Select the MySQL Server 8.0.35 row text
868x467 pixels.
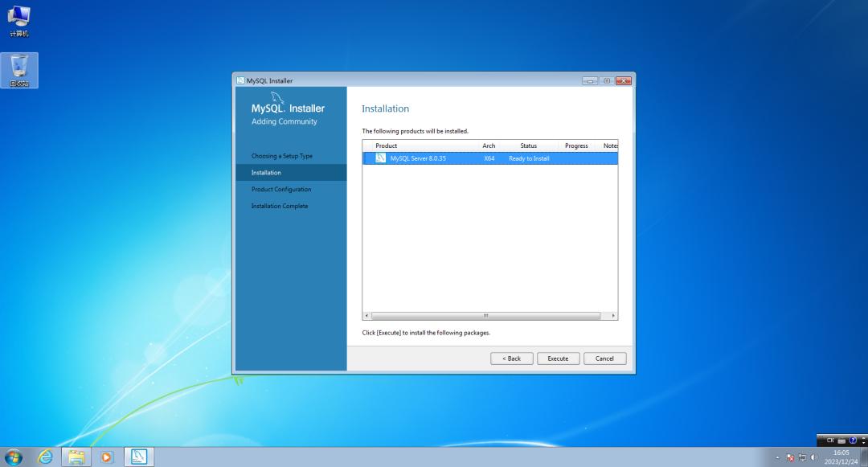click(418, 158)
